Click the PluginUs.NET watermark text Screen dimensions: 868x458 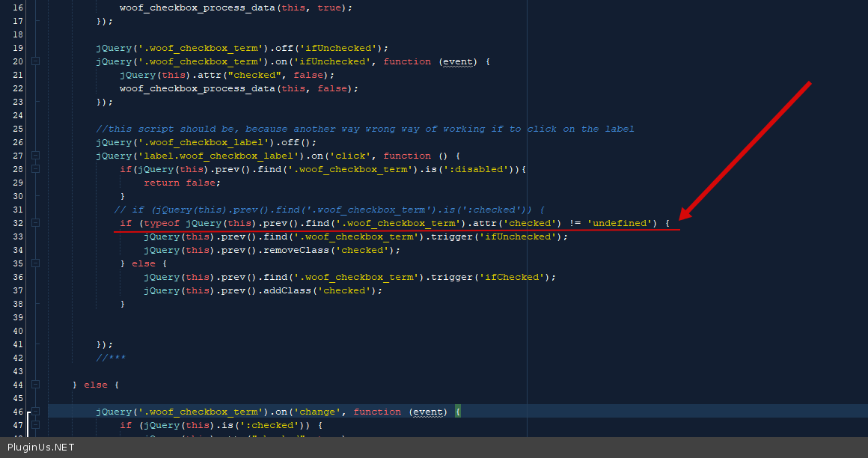41,448
